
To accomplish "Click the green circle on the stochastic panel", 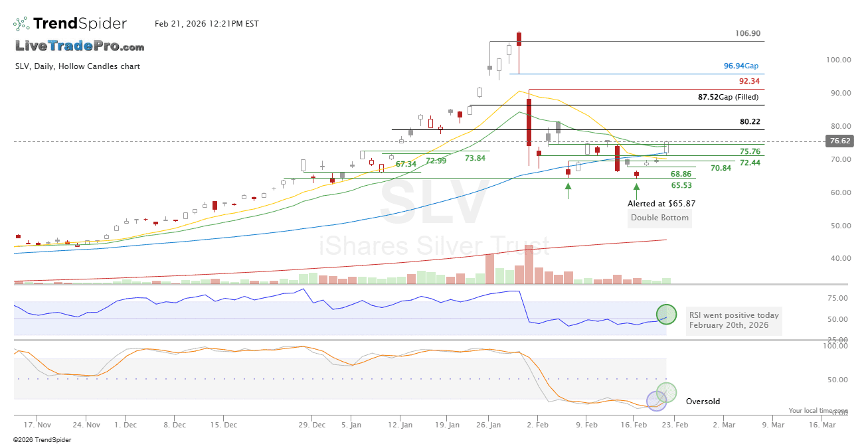I will pyautogui.click(x=666, y=393).
